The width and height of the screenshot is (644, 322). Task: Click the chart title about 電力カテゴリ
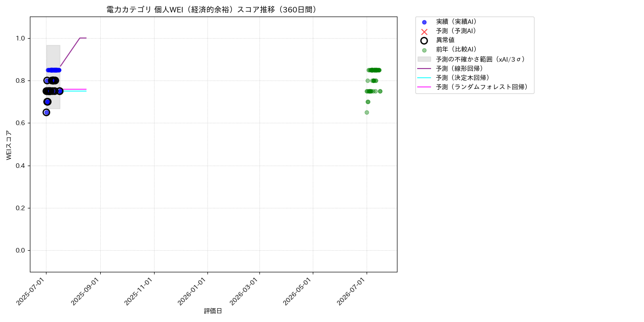(x=213, y=10)
